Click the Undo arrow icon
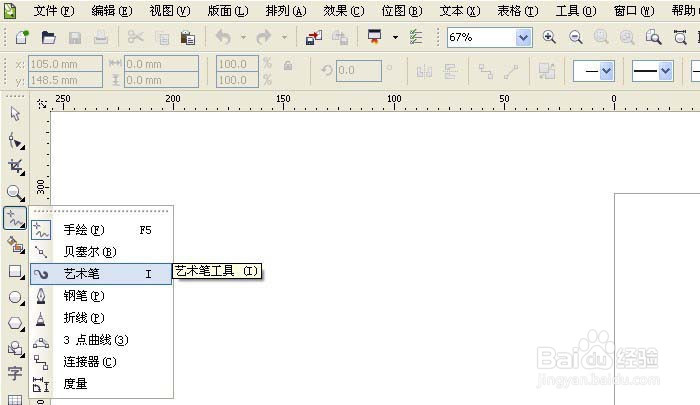Image resolution: width=700 pixels, height=405 pixels. (224, 38)
